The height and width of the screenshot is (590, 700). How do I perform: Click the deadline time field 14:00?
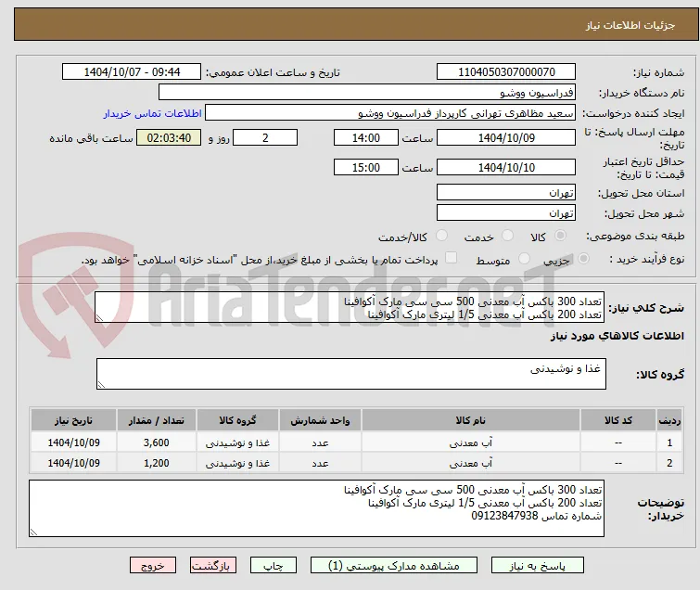[366, 137]
